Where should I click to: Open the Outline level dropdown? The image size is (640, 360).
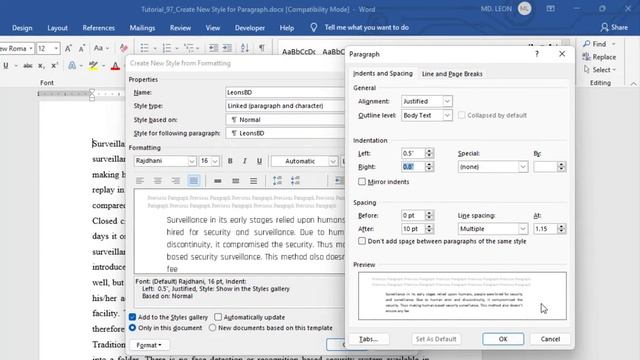pos(447,115)
